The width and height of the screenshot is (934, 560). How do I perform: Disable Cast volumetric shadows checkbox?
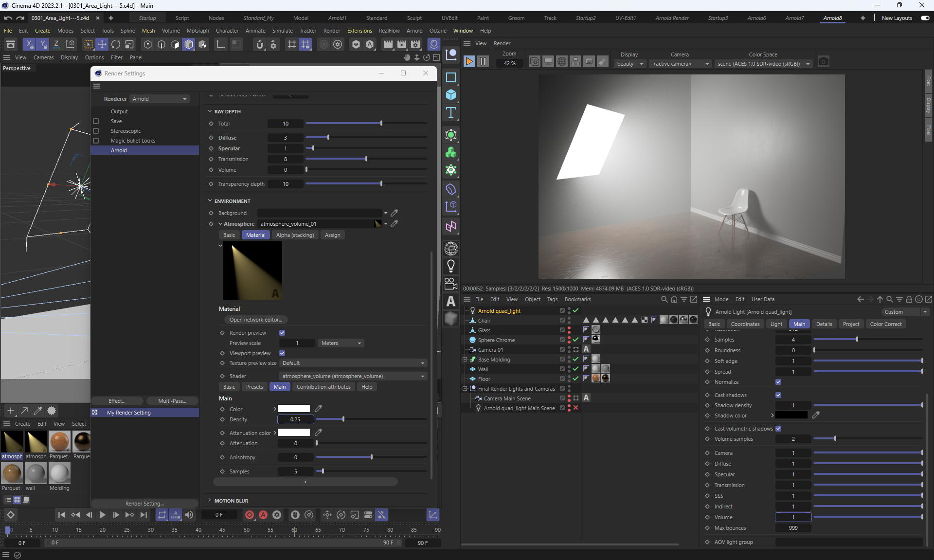pyautogui.click(x=778, y=429)
